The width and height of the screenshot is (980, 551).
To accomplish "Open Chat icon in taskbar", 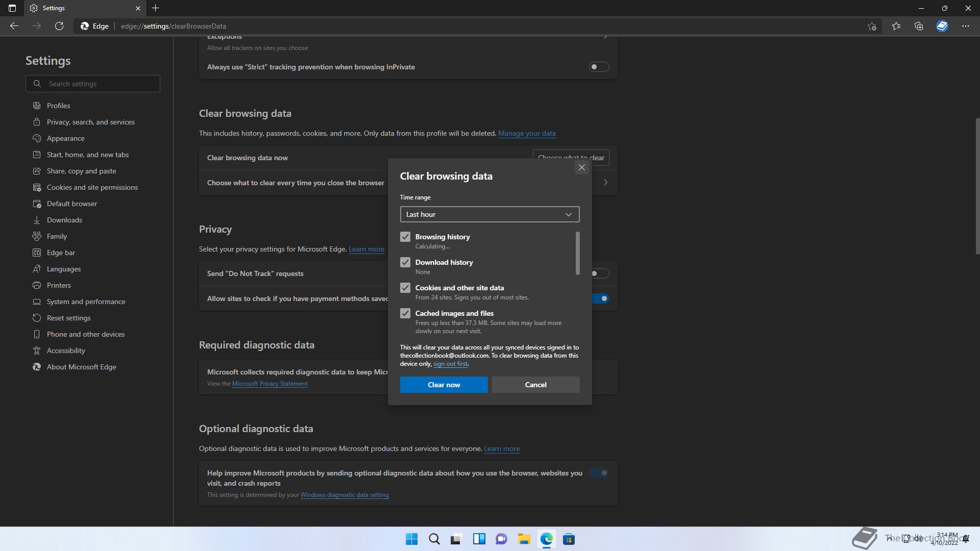I will [x=502, y=539].
